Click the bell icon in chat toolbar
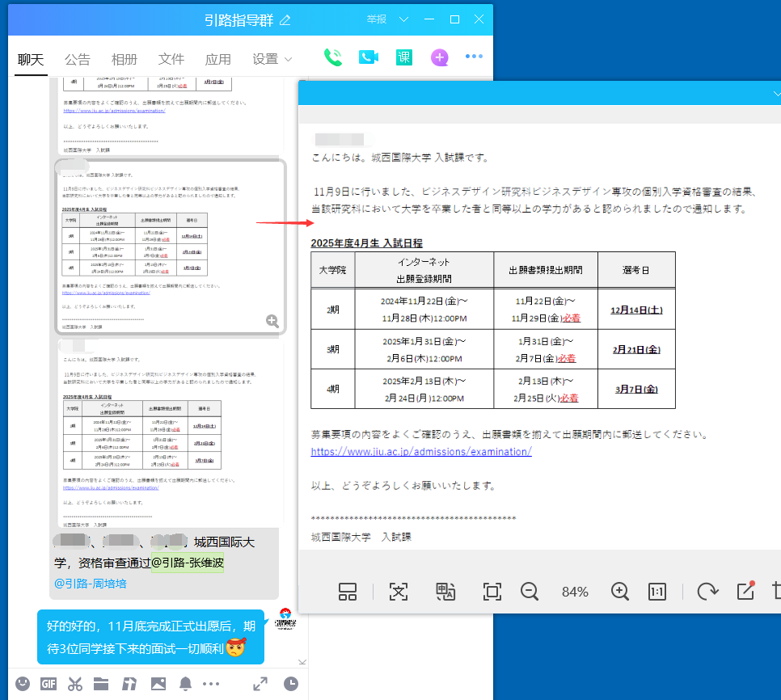This screenshot has height=700, width=781. pos(185,684)
